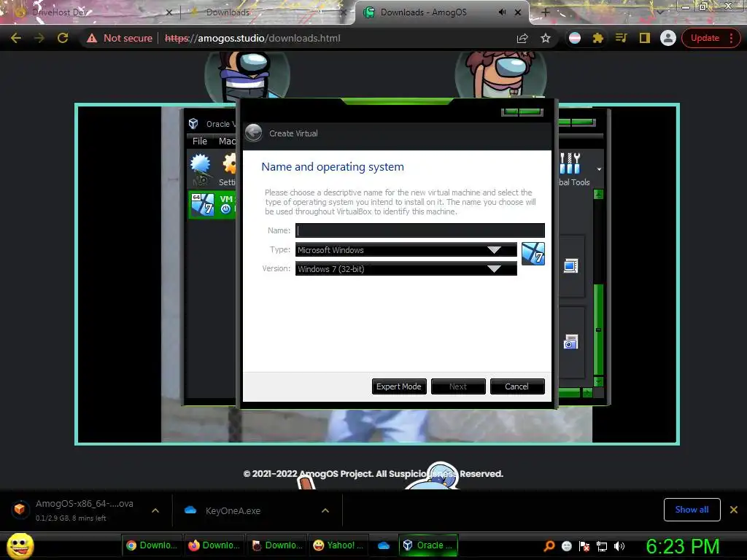Open the Machine menu in Oracle VirtualBox
Screen dimensions: 747x560
[x=227, y=141]
